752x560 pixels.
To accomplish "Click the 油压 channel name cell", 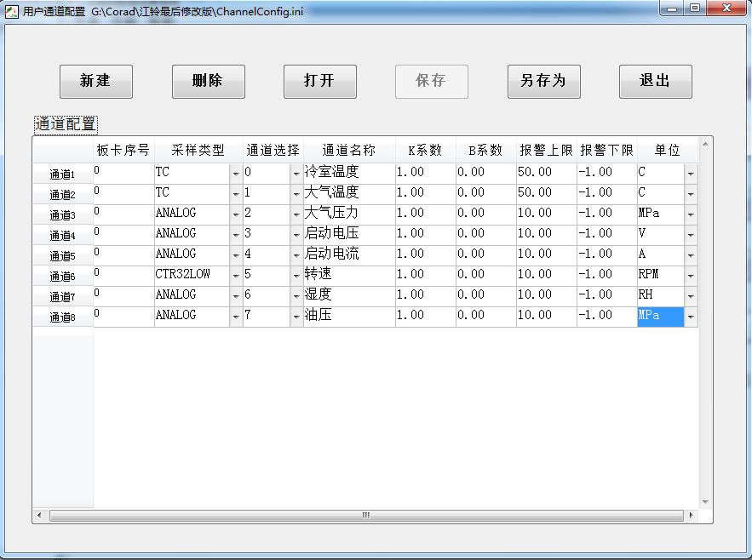I will point(349,317).
